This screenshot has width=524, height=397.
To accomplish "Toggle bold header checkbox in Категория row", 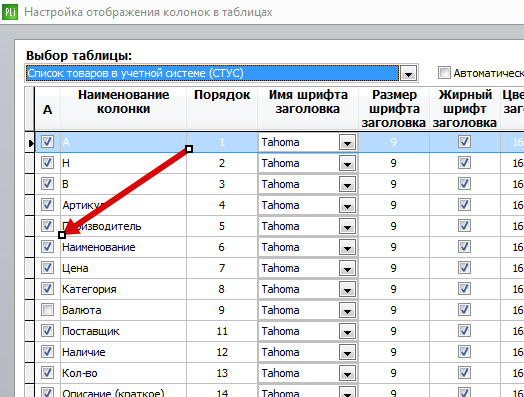I will [464, 289].
